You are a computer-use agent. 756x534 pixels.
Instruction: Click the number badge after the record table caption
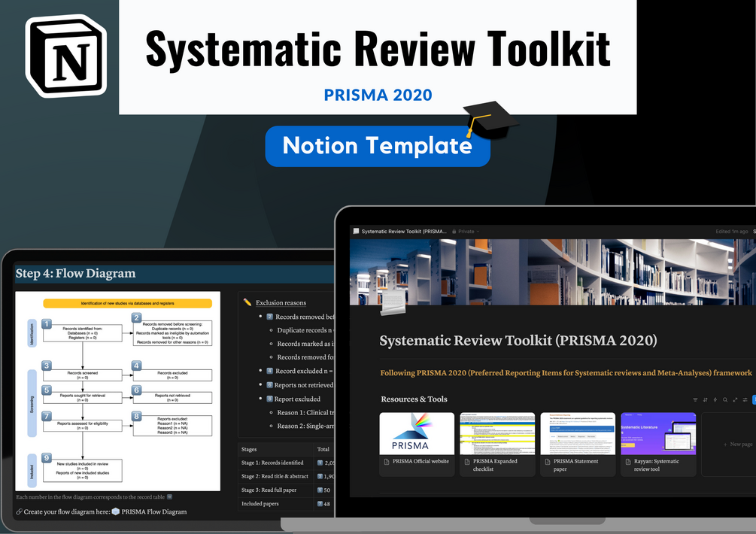coord(169,497)
